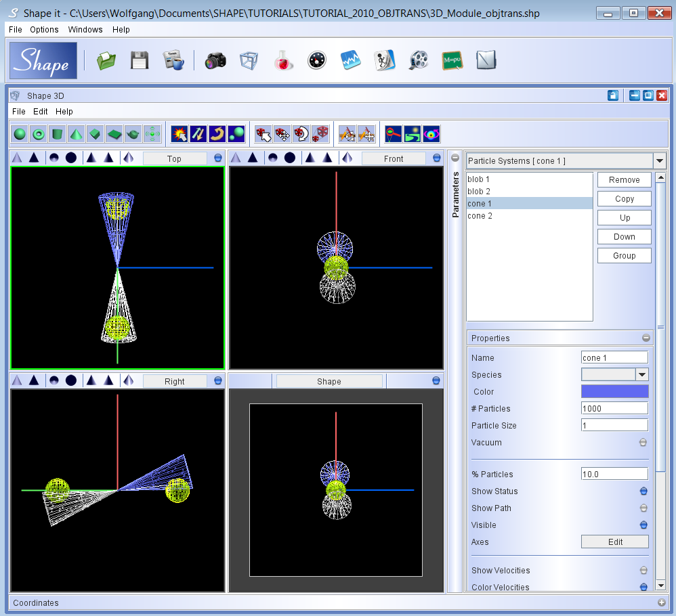
Task: Click the curved yellow arrow modifier icon
Action: coord(217,134)
